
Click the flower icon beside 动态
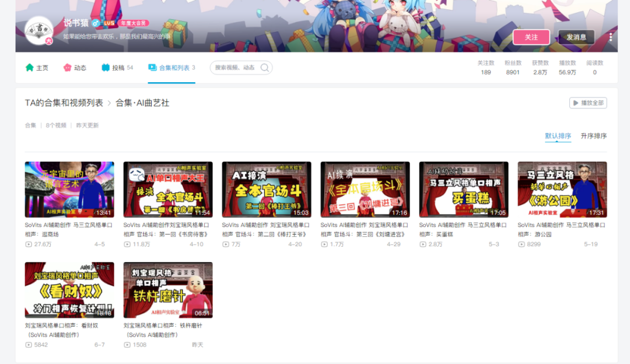(x=67, y=68)
